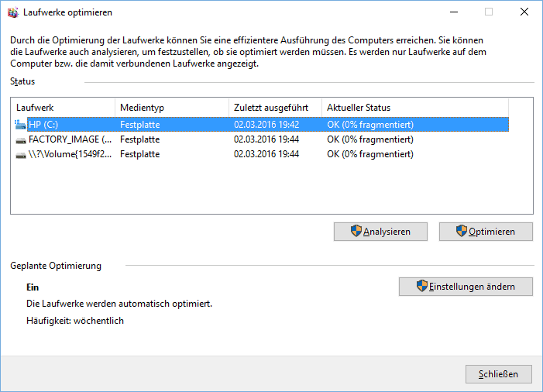Screen dimensions: 543x392
Task: Click 'Häufigkeit: wöchentlich' text
Action: 75,321
